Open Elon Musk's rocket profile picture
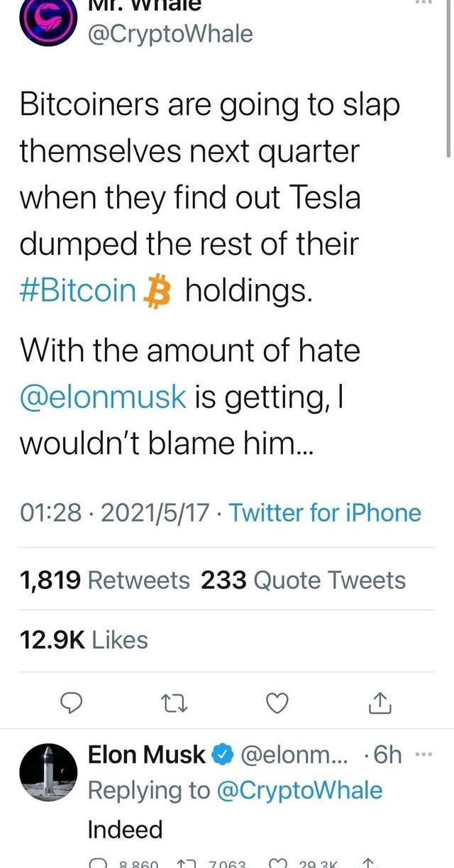Screen dimensions: 454x868 click(x=48, y=773)
